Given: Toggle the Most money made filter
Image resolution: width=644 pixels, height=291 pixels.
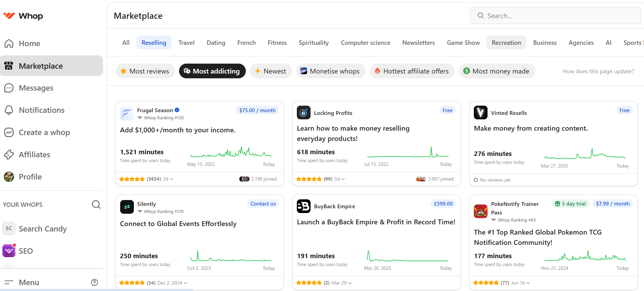Looking at the screenshot, I should point(496,71).
